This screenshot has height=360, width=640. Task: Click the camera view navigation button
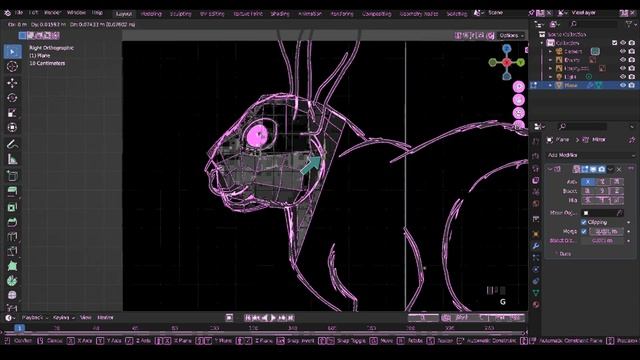click(x=519, y=113)
